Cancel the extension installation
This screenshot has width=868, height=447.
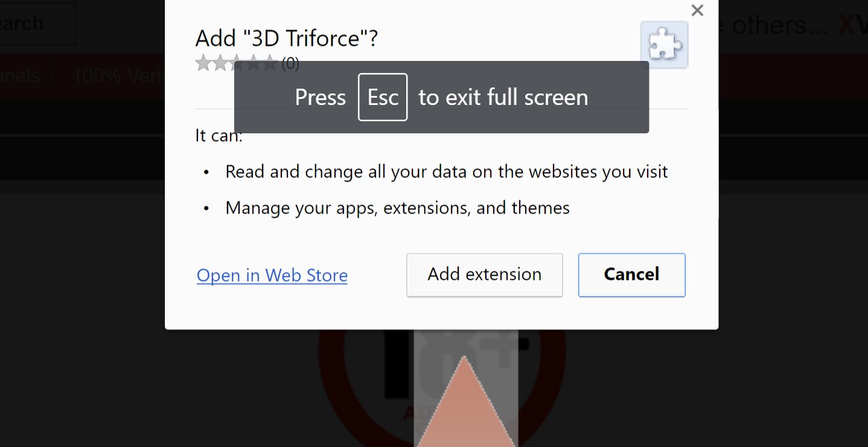631,275
